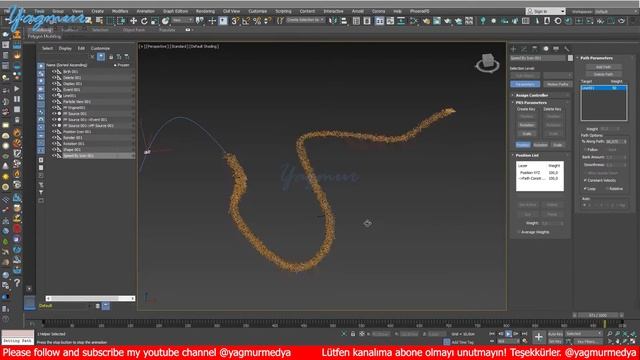Open the reference coordinate system View dropdown

182,20
